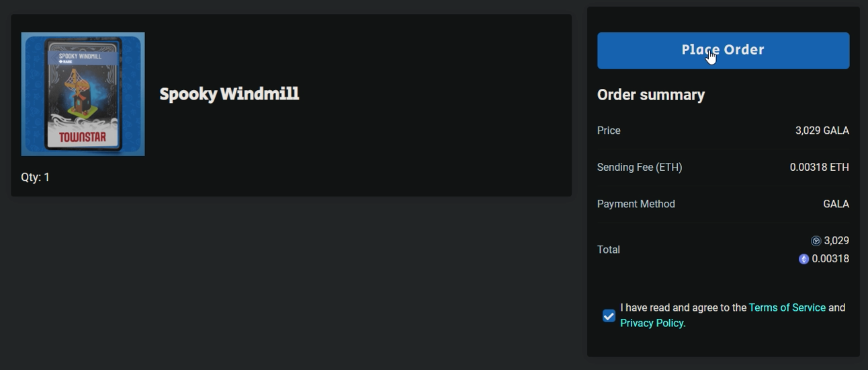The height and width of the screenshot is (370, 868).
Task: Uncheck the terms agreement checkbox
Action: 609,316
